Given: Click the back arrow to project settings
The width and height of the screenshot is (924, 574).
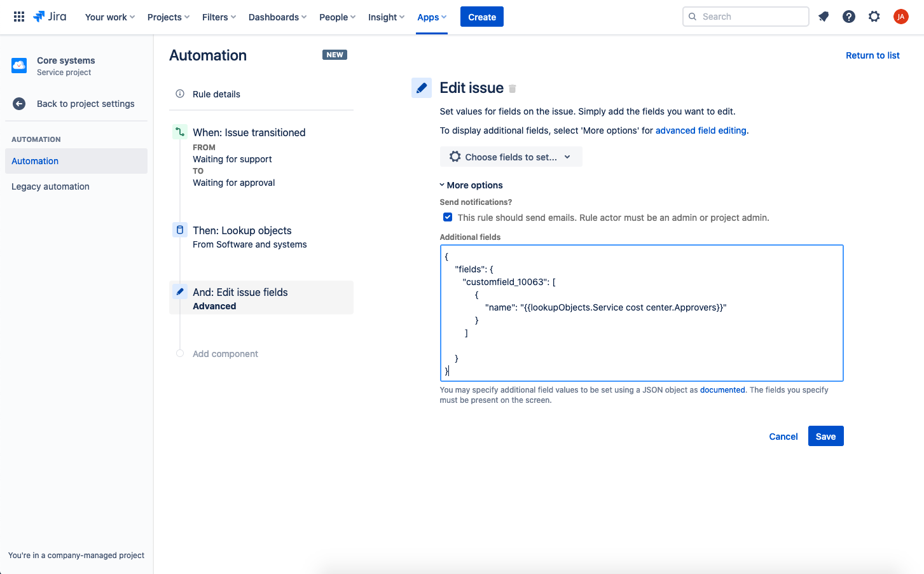Looking at the screenshot, I should (x=19, y=104).
